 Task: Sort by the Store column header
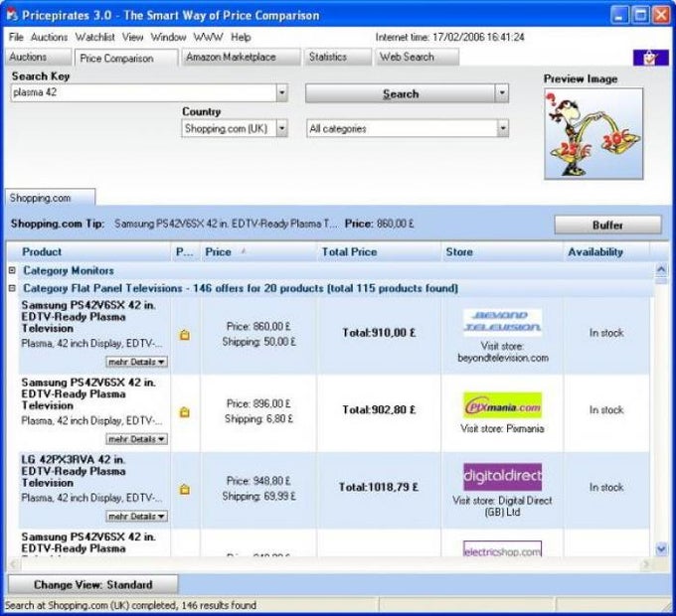[x=503, y=252]
